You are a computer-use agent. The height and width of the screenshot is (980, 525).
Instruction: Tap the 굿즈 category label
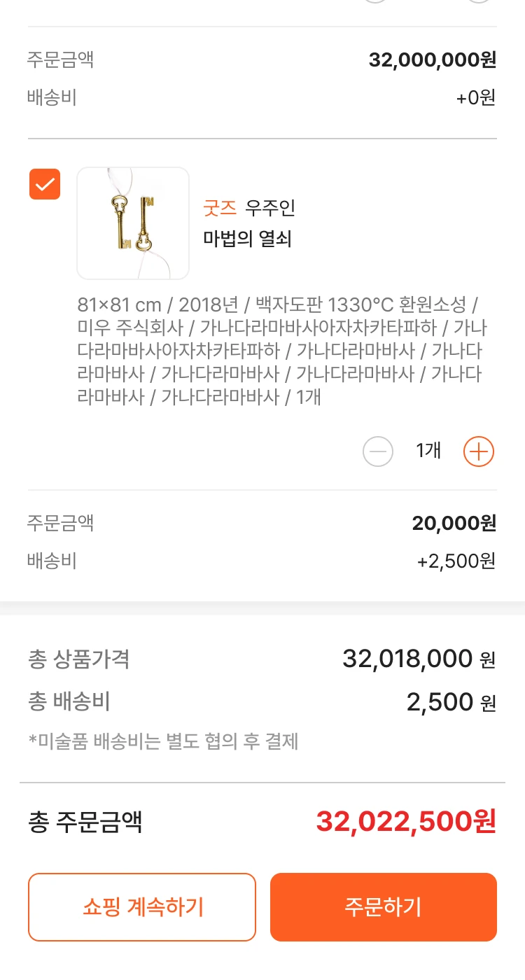220,208
